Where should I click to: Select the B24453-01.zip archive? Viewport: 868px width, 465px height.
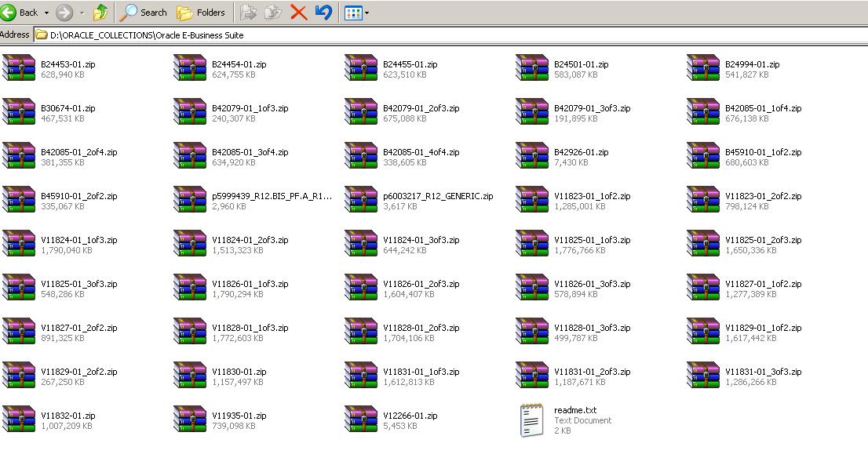67,64
